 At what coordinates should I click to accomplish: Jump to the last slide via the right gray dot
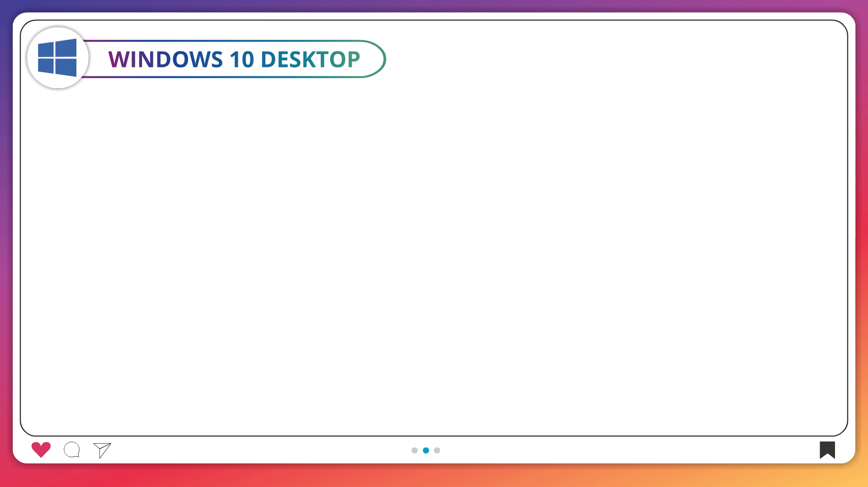tap(437, 450)
